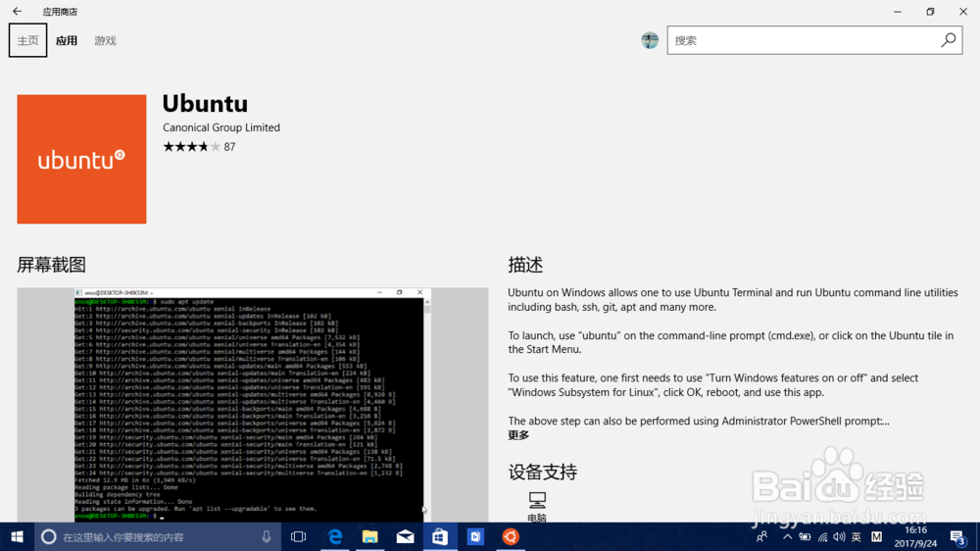The height and width of the screenshot is (551, 980).
Task: Open the Ubuntu icon on taskbar
Action: click(x=511, y=536)
